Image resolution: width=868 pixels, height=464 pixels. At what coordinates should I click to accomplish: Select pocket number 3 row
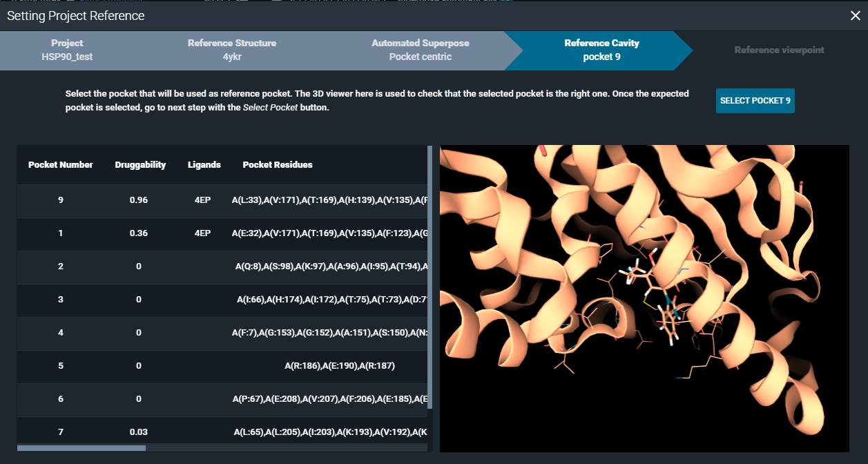click(x=222, y=300)
